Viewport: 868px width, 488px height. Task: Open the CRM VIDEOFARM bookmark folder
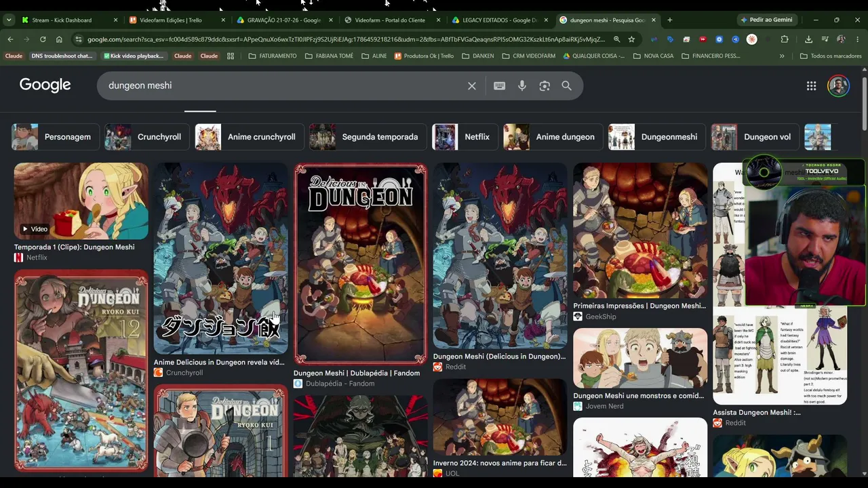coord(529,56)
